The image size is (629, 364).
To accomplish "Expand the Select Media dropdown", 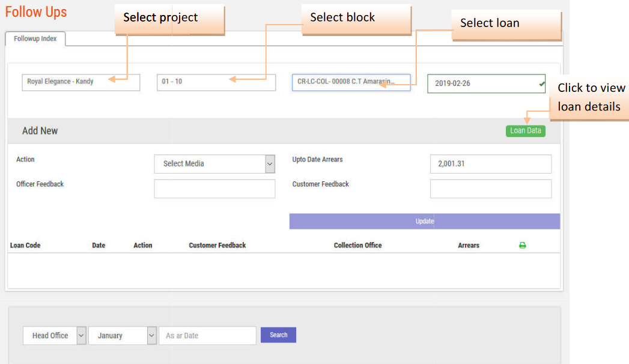I will click(x=214, y=164).
